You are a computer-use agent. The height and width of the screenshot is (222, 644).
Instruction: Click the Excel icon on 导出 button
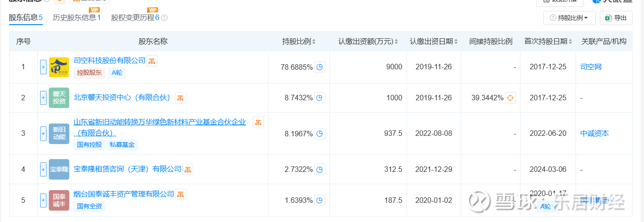[608, 18]
